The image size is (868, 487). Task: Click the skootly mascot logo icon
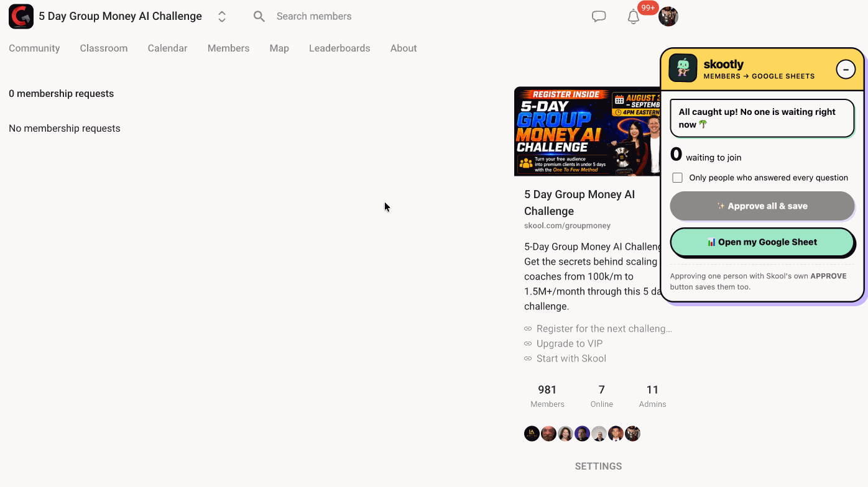tap(683, 68)
